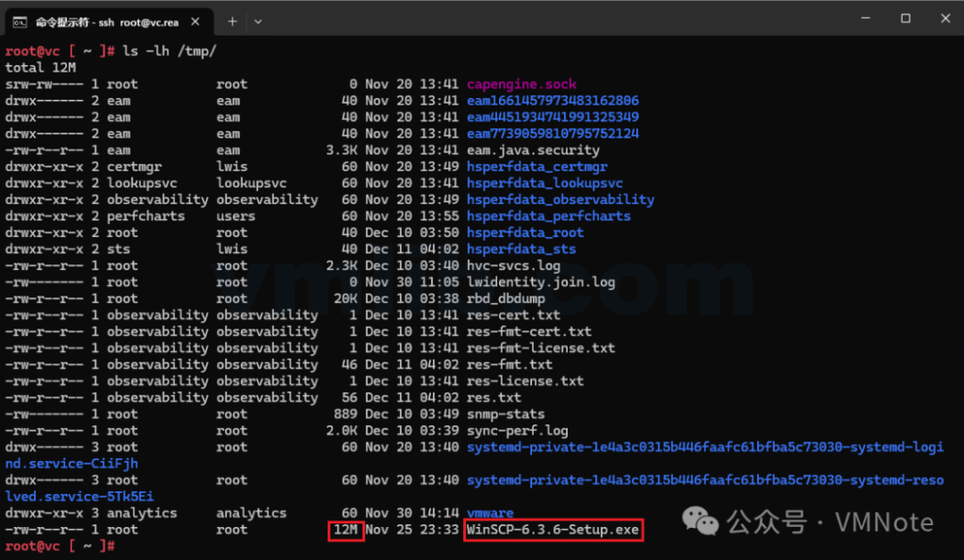This screenshot has width=964, height=560.
Task: Click timestamp 'Nov 30 11:05' of lwidentity log
Action: 412,282
